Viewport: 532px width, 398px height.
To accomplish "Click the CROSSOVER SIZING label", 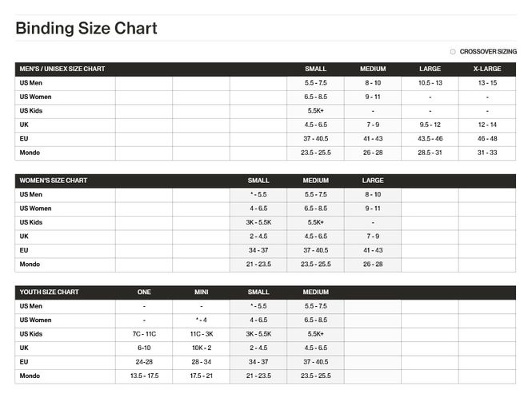I will point(488,52).
